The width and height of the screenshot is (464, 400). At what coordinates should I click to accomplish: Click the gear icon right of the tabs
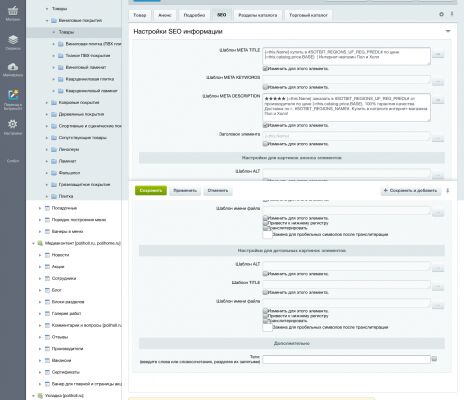(x=441, y=14)
